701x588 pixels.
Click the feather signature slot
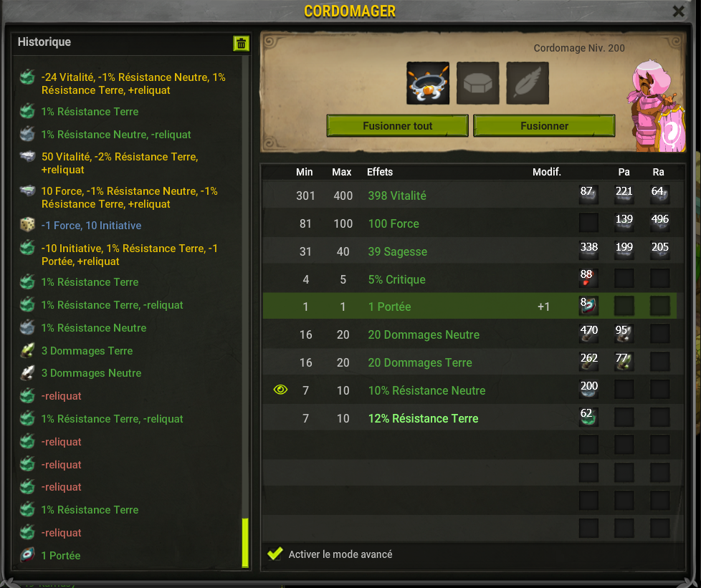[x=528, y=83]
